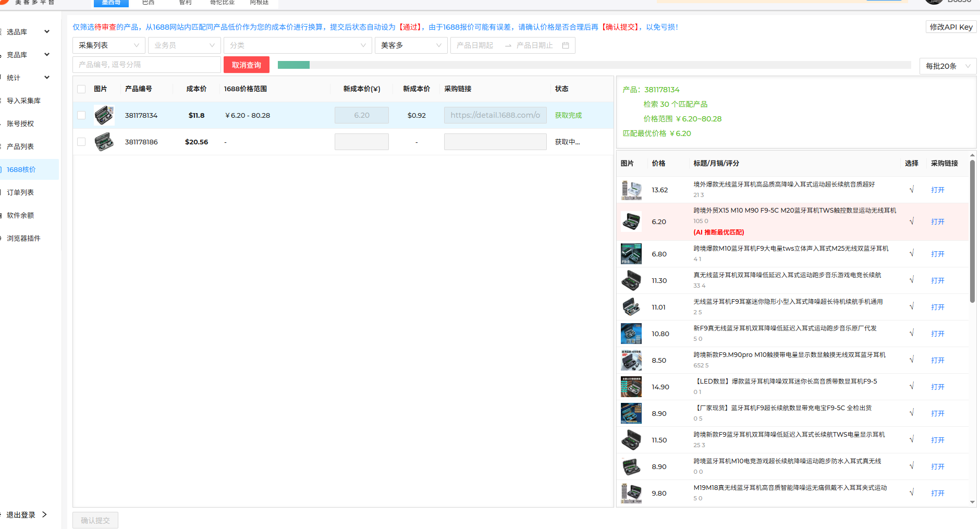Viewport: 980px width, 529px height.
Task: Go to 账号授权 in the sidebar
Action: [x=20, y=124]
